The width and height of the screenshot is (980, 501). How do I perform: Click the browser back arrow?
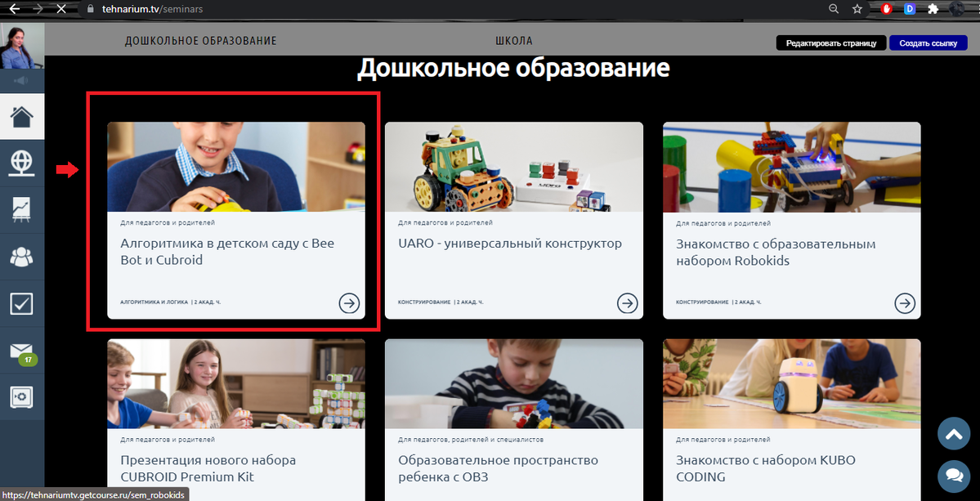click(13, 9)
